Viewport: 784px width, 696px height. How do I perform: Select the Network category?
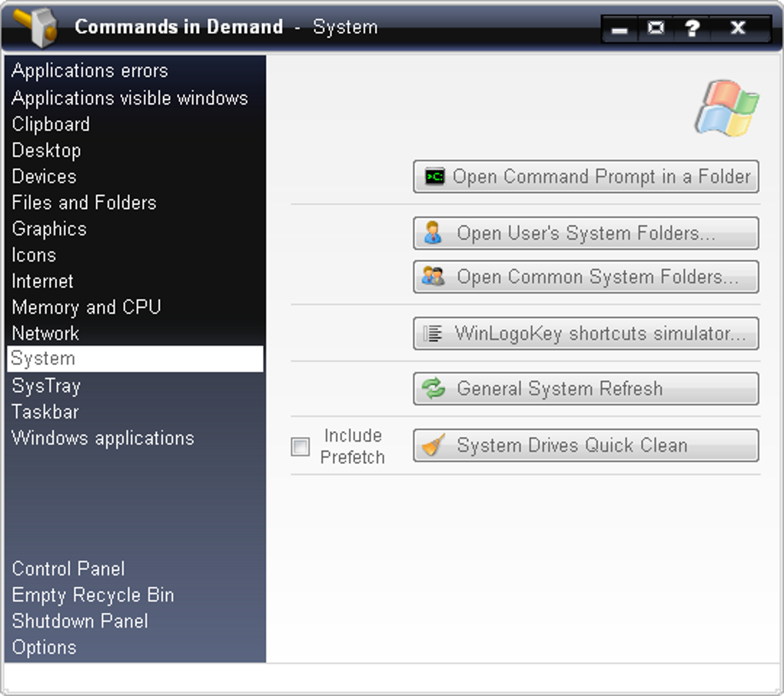pyautogui.click(x=45, y=333)
